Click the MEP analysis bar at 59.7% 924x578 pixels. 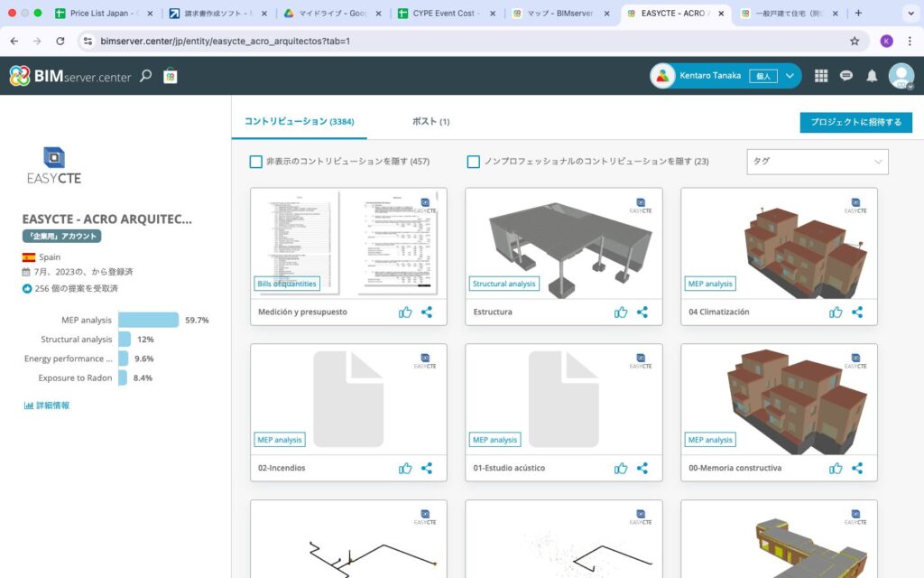(x=149, y=320)
